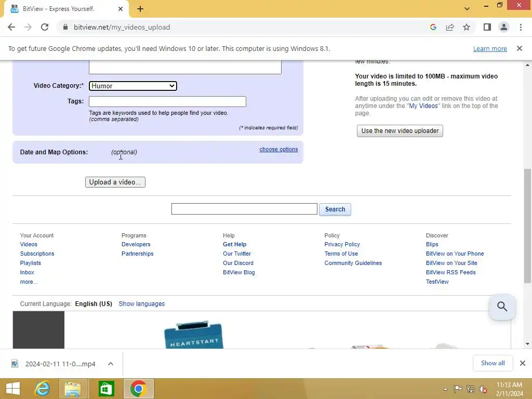Open File Explorer from the taskbar
This screenshot has width=532, height=399.
[x=73, y=389]
